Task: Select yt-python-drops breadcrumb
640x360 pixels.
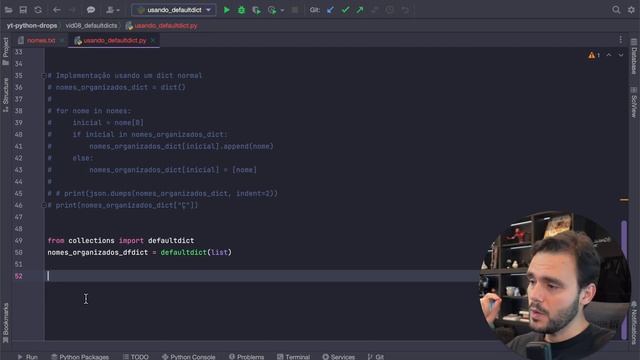Action: pyautogui.click(x=32, y=26)
